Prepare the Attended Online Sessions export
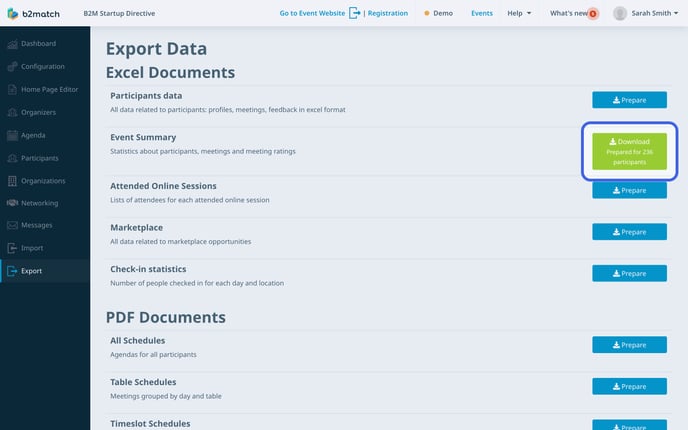Screen dimensions: 688x430 point(629,190)
